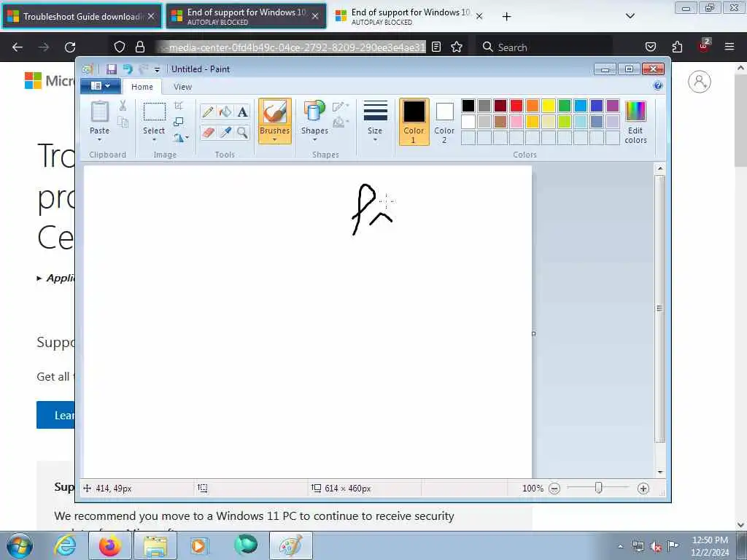Select the Text tool in Paint

(x=242, y=112)
